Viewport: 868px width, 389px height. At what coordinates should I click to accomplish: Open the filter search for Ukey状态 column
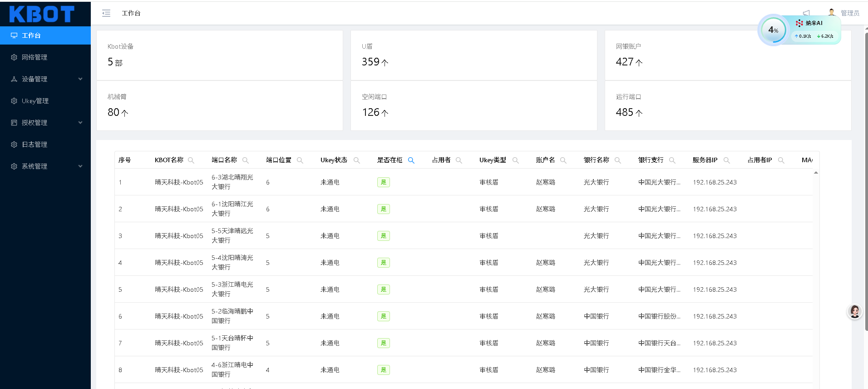[357, 160]
